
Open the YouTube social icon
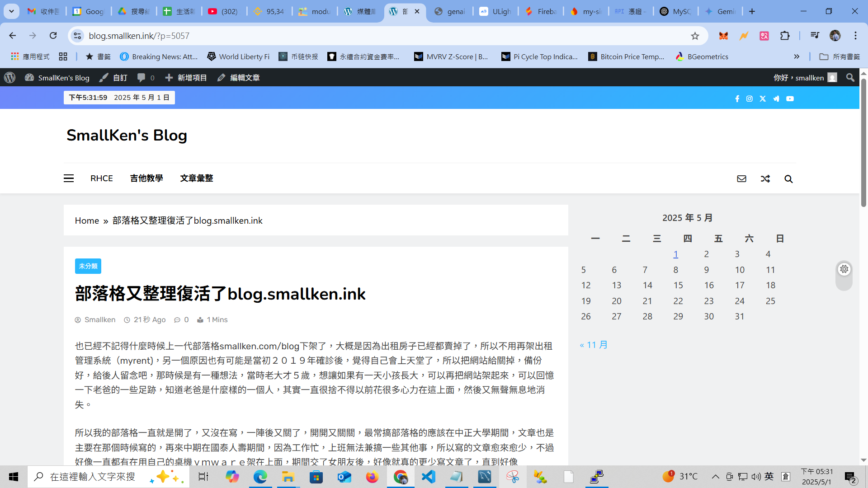click(790, 99)
